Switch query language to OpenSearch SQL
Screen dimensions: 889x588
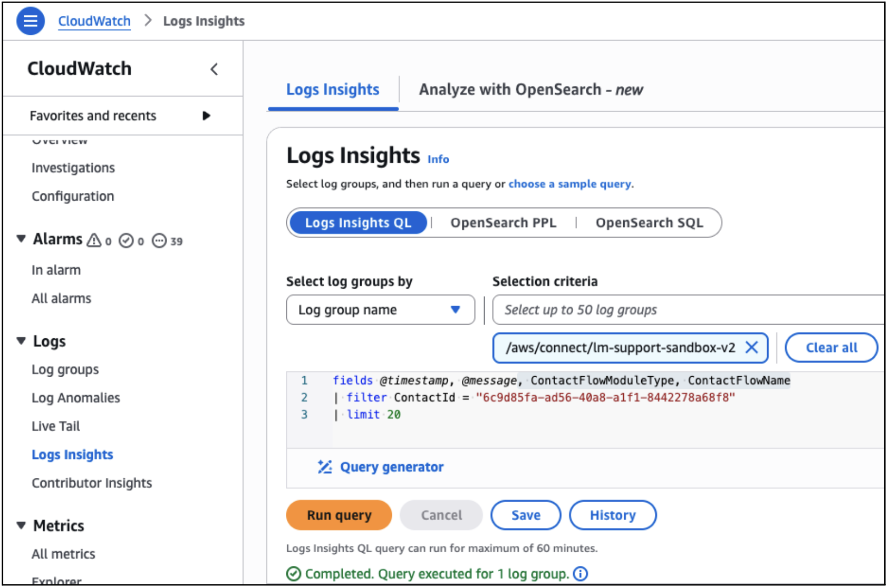coord(649,223)
